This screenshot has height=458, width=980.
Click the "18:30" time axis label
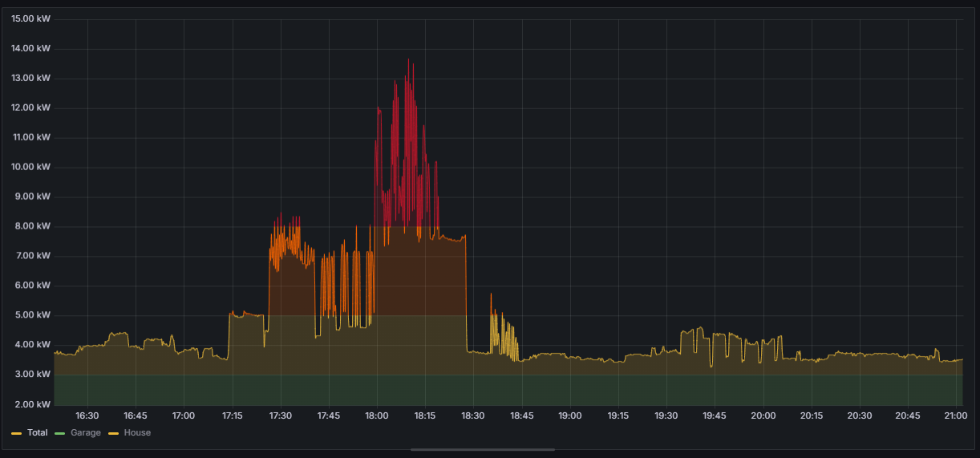[x=473, y=415]
